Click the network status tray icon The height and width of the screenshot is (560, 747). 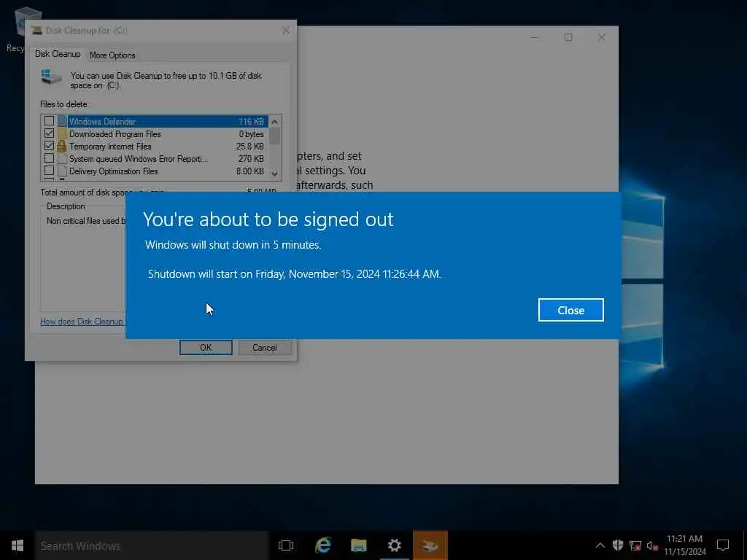[x=635, y=545]
